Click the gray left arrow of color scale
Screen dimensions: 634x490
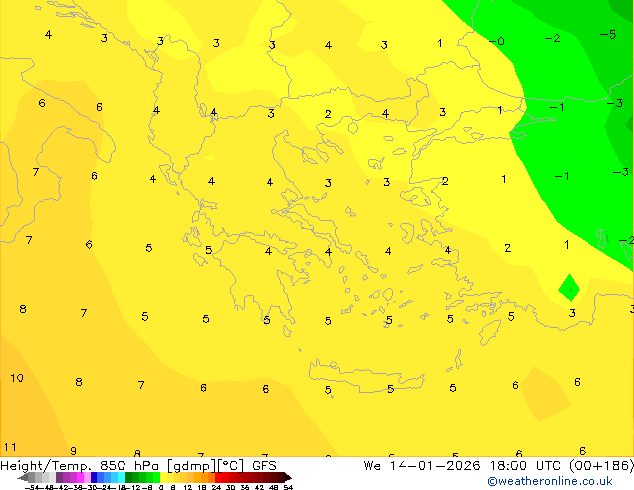point(23,478)
